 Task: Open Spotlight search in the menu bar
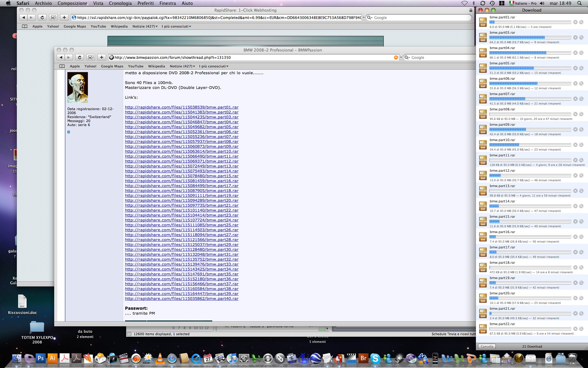pyautogui.click(x=579, y=3)
